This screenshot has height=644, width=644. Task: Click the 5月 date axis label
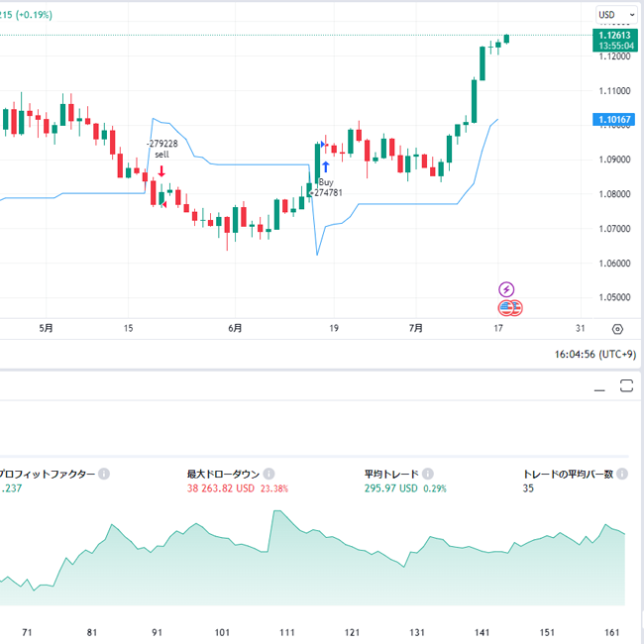46,328
